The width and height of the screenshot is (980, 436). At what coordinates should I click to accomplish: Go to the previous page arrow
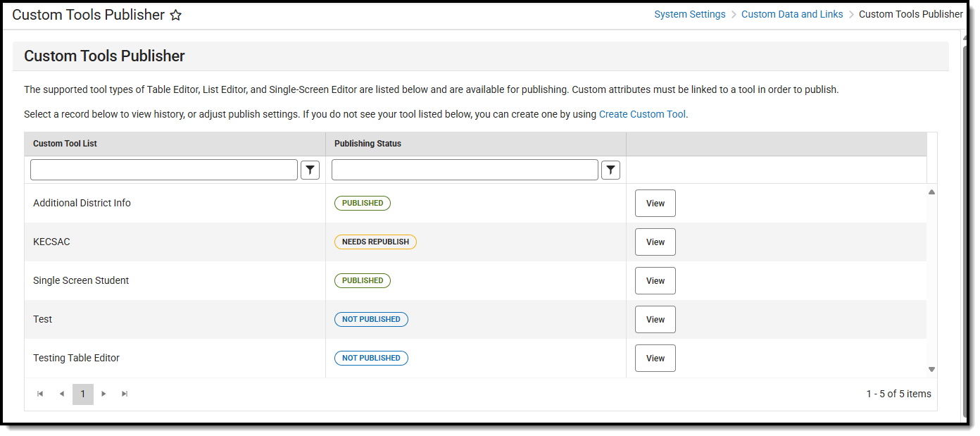point(61,394)
